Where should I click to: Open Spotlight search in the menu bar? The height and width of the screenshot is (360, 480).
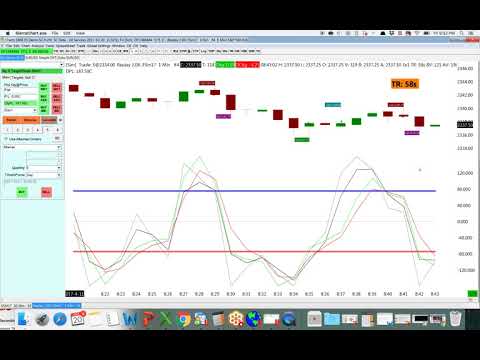pyautogui.click(x=462, y=33)
